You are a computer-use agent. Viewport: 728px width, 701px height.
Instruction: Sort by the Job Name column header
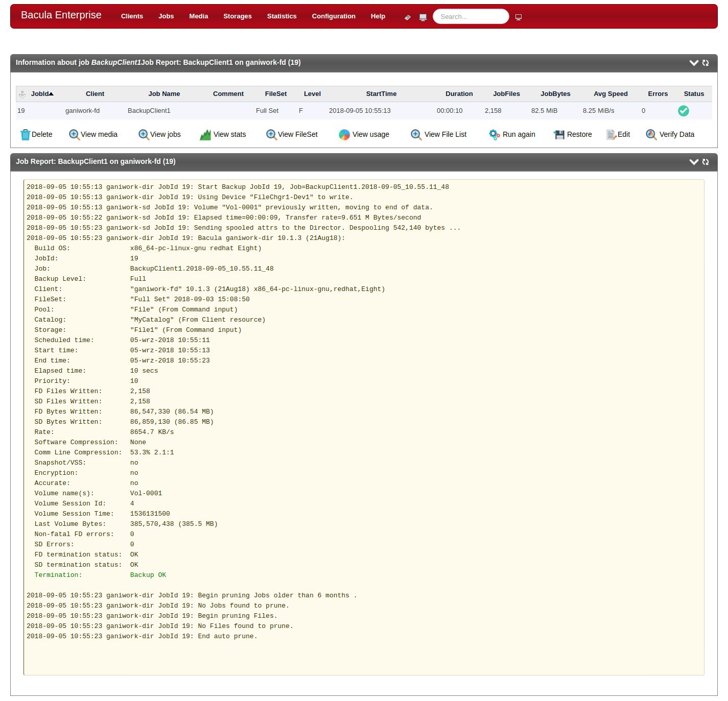(x=164, y=94)
